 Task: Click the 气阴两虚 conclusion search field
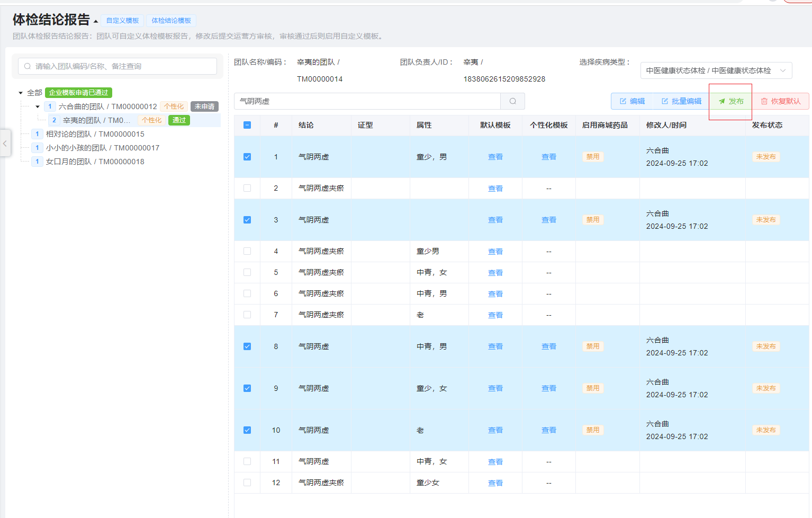[367, 101]
